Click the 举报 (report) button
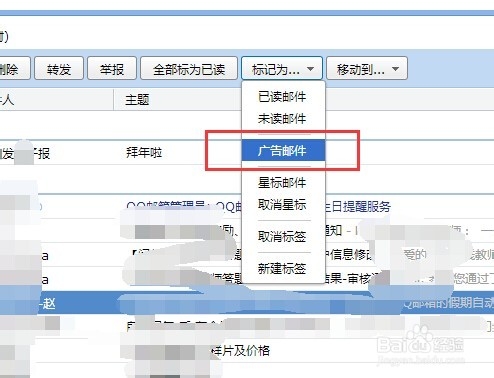The width and height of the screenshot is (494, 378). 112,69
